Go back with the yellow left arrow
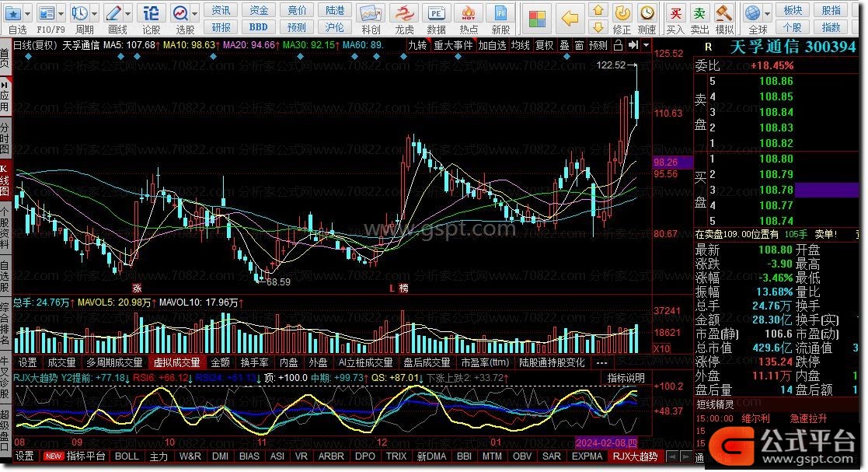Viewport: 868px width, 472px height. click(570, 19)
